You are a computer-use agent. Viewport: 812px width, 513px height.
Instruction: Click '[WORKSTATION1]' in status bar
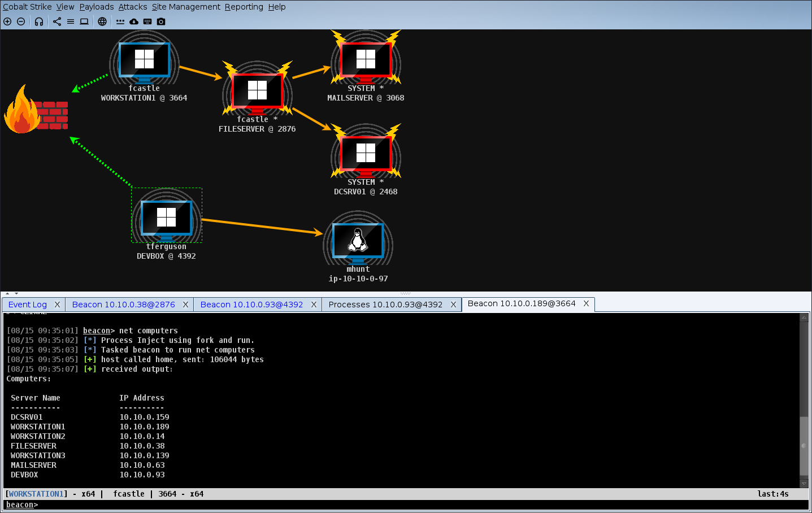click(36, 494)
